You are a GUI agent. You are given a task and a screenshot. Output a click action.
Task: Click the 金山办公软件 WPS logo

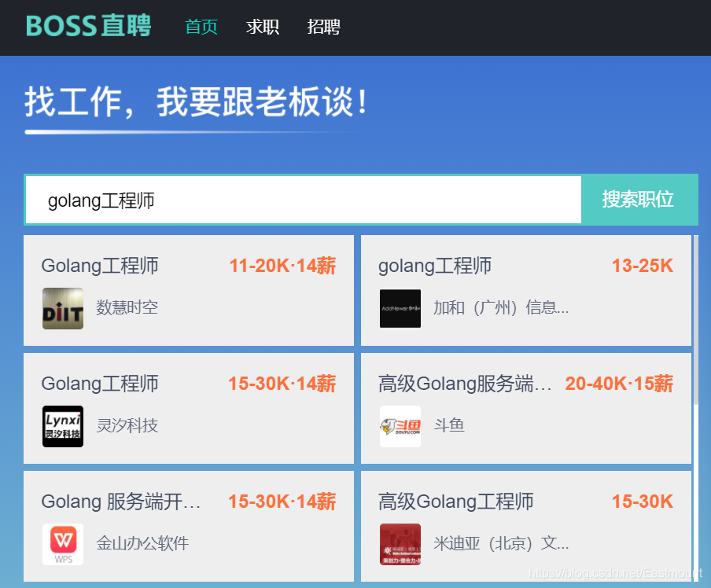(x=63, y=544)
